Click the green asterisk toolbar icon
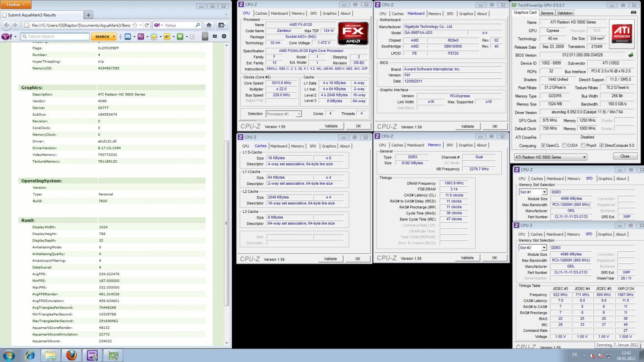This screenshot has height=362, width=644. [x=180, y=36]
